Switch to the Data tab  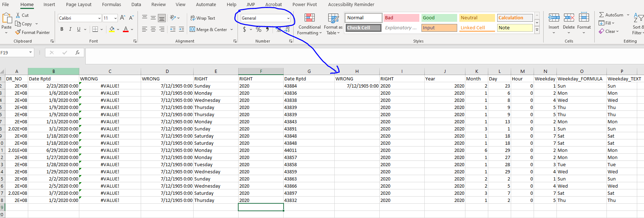[x=136, y=5]
